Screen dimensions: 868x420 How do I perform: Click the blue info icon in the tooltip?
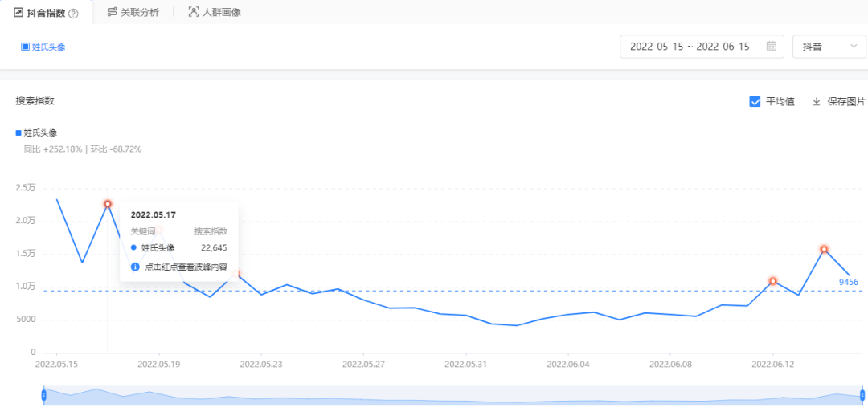pos(135,267)
